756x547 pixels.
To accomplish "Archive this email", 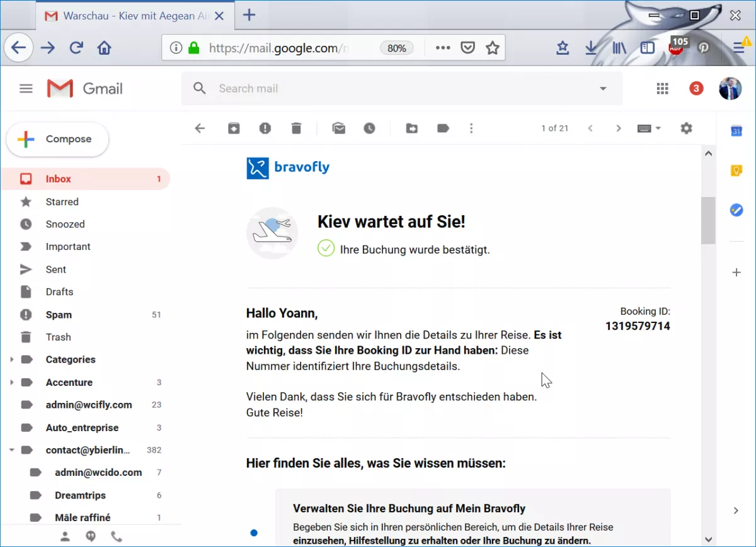I will (234, 128).
